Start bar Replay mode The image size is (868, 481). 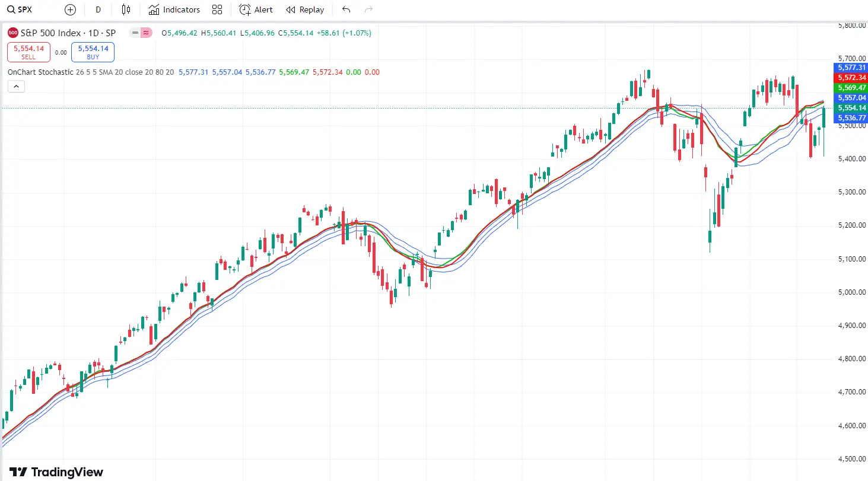[305, 9]
